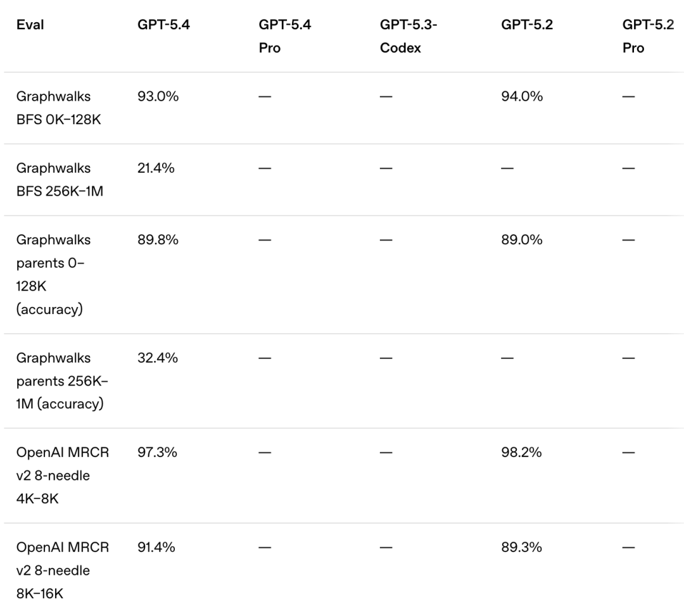Viewport: 684px width, 616px height.
Task: Select Graphwalks parents 256K–1M (accuracy) label
Action: [x=60, y=381]
